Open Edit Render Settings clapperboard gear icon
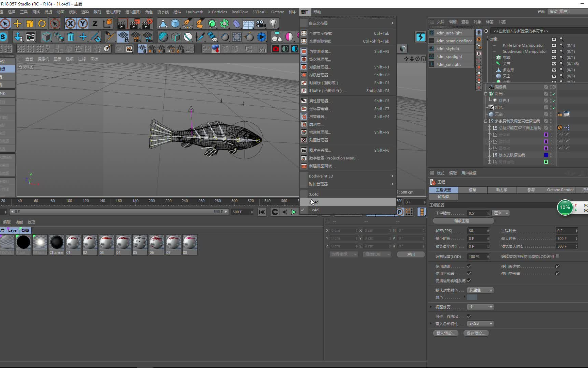 [x=147, y=24]
